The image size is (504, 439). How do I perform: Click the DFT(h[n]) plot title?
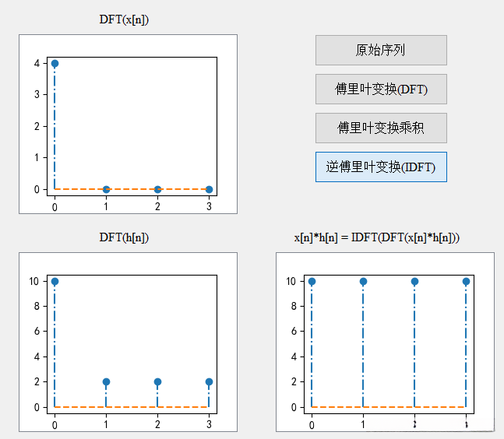pos(124,237)
